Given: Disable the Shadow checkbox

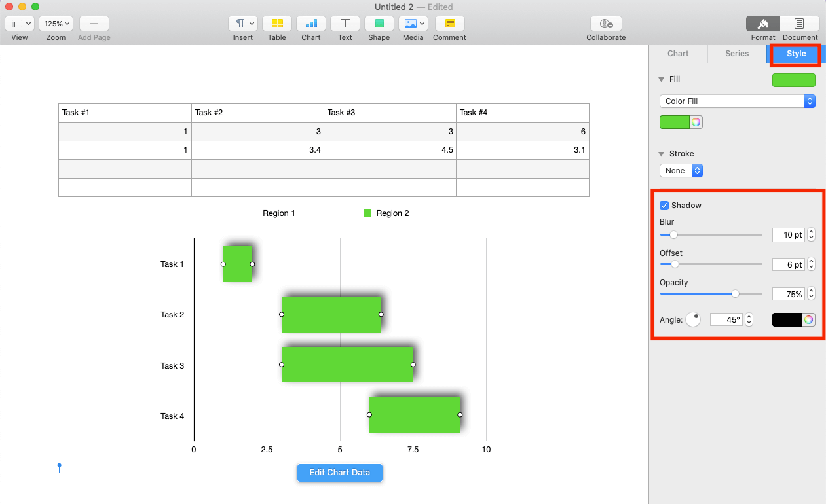Looking at the screenshot, I should point(664,206).
